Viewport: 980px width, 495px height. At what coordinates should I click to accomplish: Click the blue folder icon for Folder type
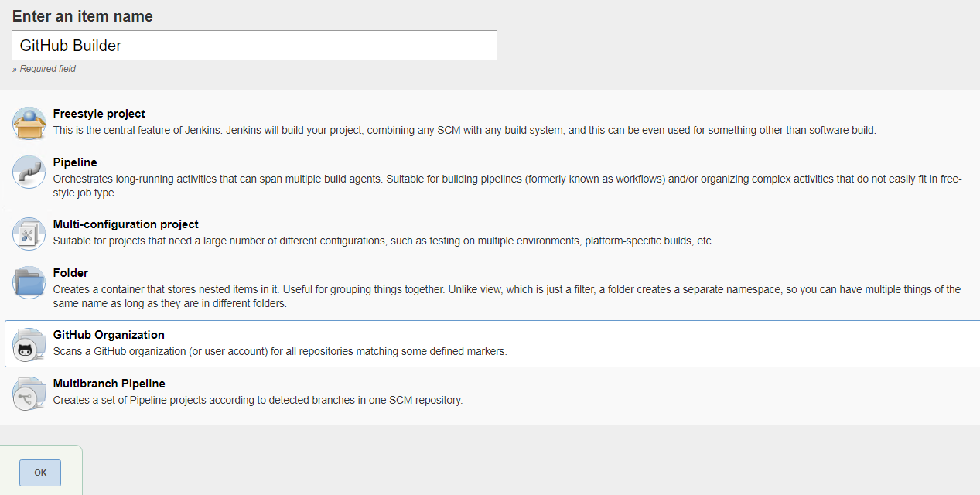pos(29,282)
